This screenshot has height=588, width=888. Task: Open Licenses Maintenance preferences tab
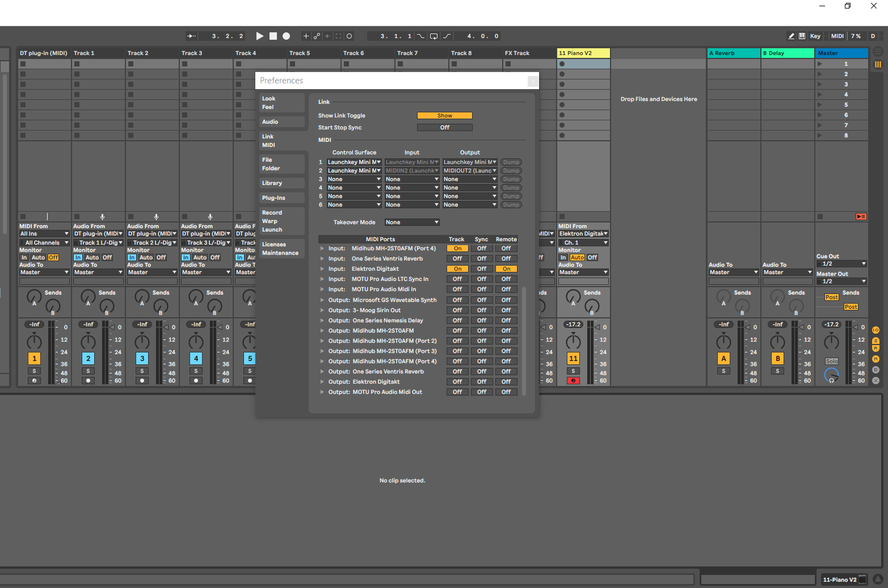pyautogui.click(x=282, y=249)
